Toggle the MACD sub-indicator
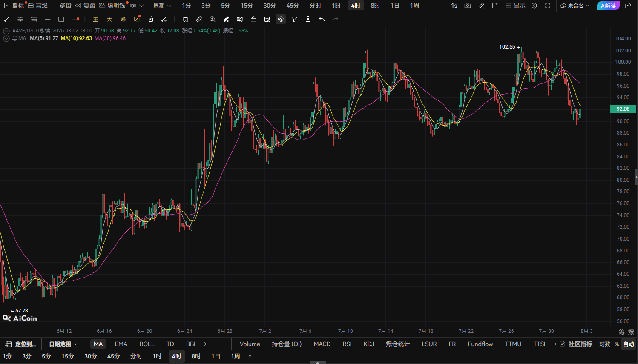The width and height of the screenshot is (638, 364). pos(322,344)
